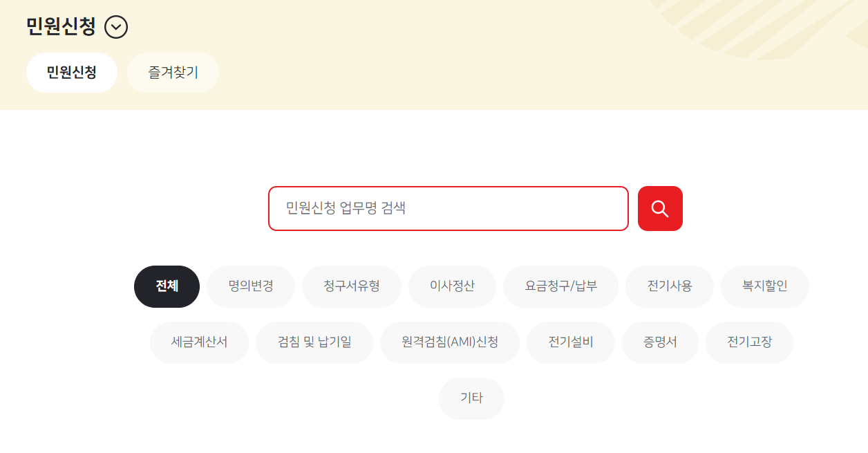Viewport: 868px width, 453px height.
Task: Choose the 청구서유형 filter option
Action: point(352,286)
